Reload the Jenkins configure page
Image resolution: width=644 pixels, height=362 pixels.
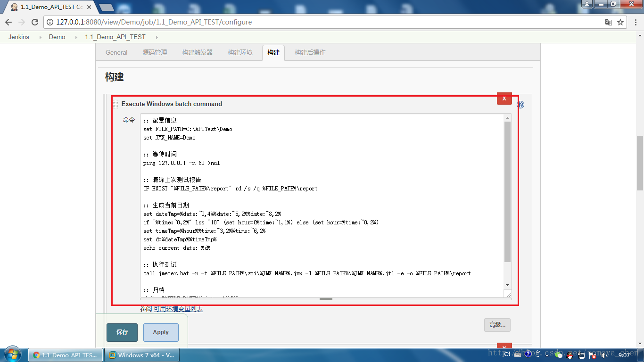point(35,22)
